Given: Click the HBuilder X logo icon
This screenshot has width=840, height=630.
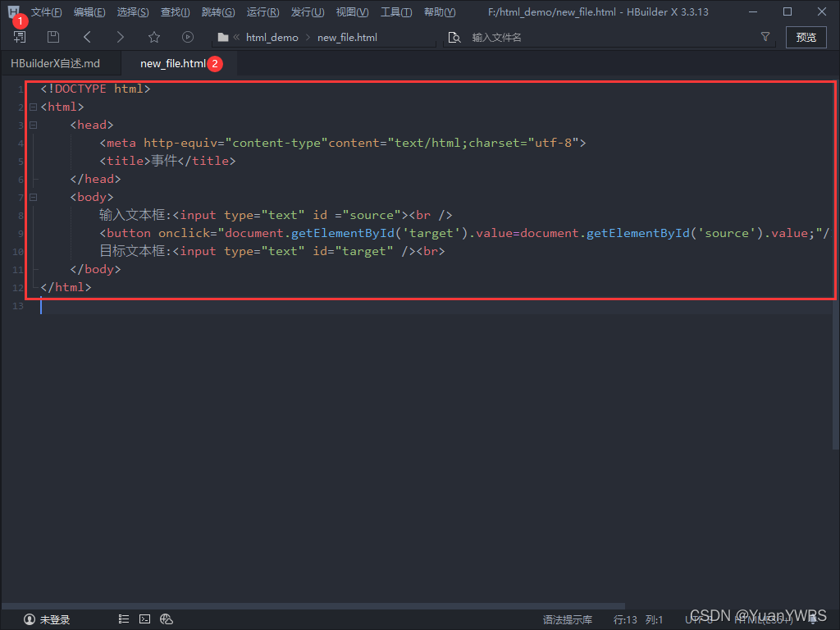Looking at the screenshot, I should (x=13, y=11).
